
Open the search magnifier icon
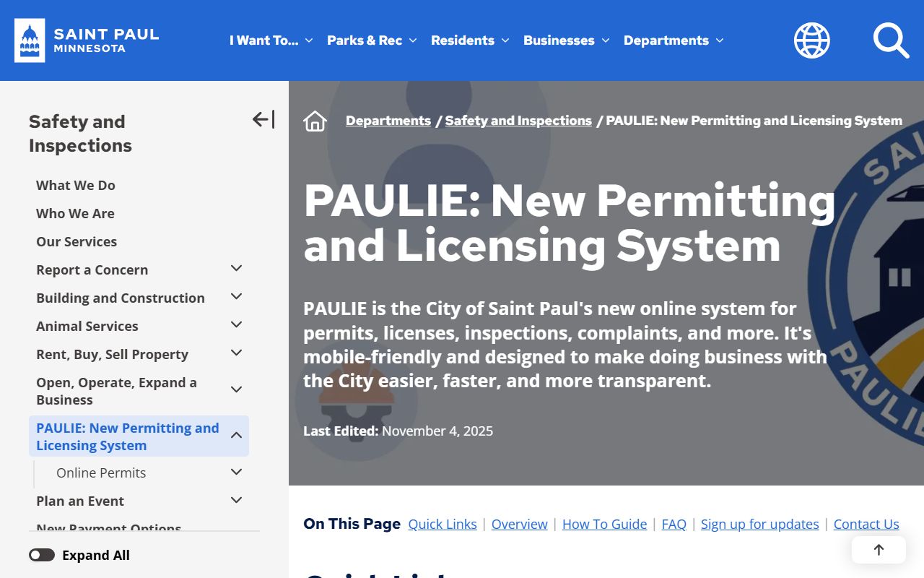pos(891,40)
